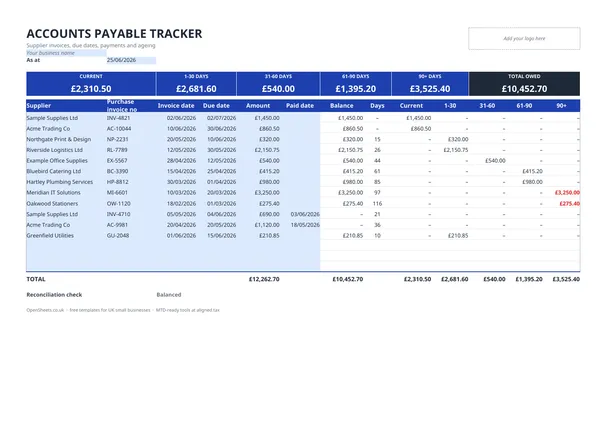Select supplier cell Greenfield Utilities
The height and width of the screenshot is (424, 600).
coord(50,236)
